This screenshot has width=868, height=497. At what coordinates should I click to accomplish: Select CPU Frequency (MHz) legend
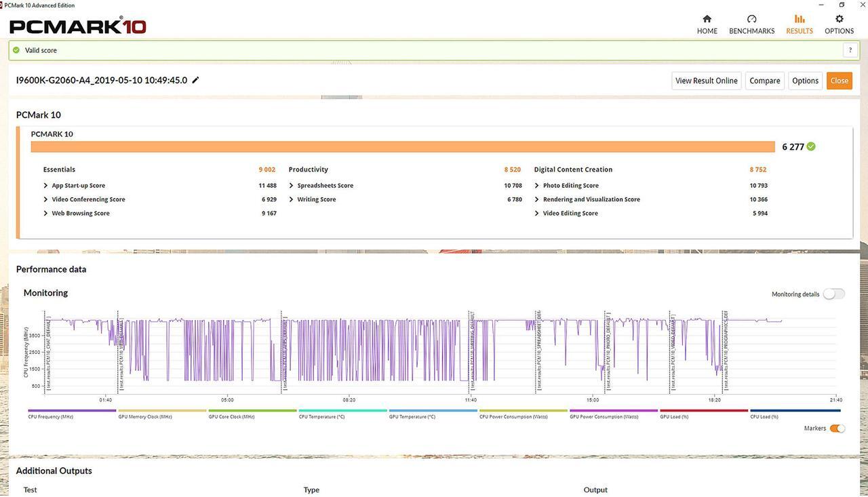71,414
